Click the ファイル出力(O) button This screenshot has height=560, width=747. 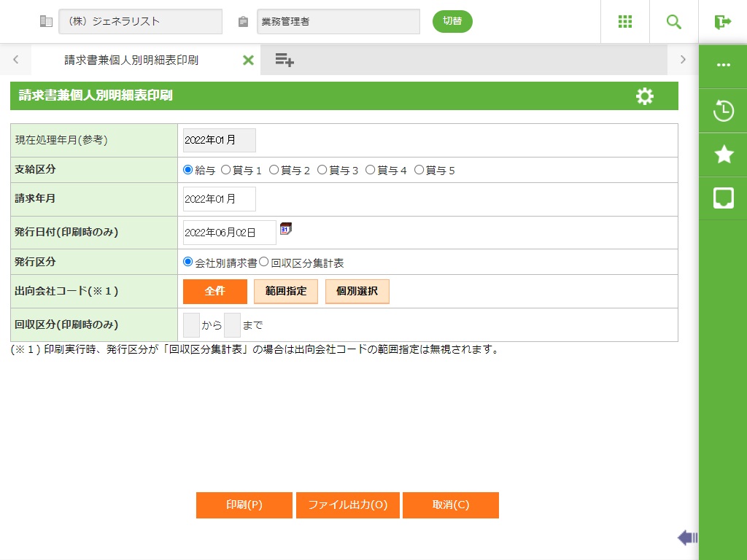[347, 505]
